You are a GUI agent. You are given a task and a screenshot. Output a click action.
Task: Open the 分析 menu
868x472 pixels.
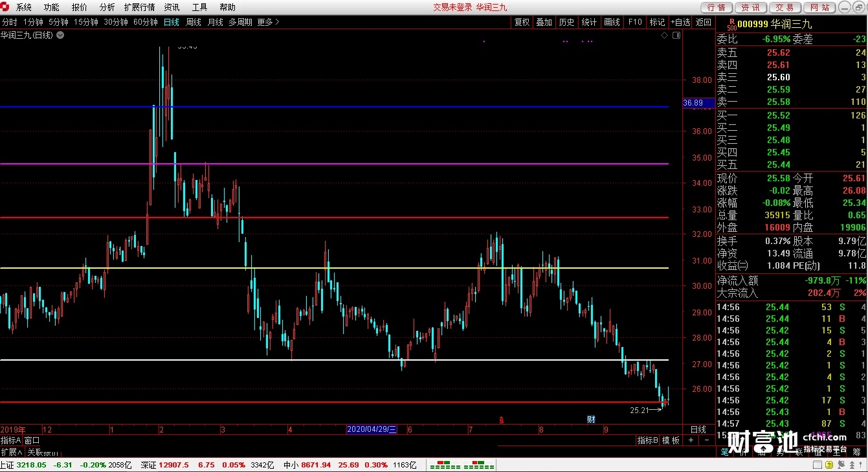(x=107, y=7)
